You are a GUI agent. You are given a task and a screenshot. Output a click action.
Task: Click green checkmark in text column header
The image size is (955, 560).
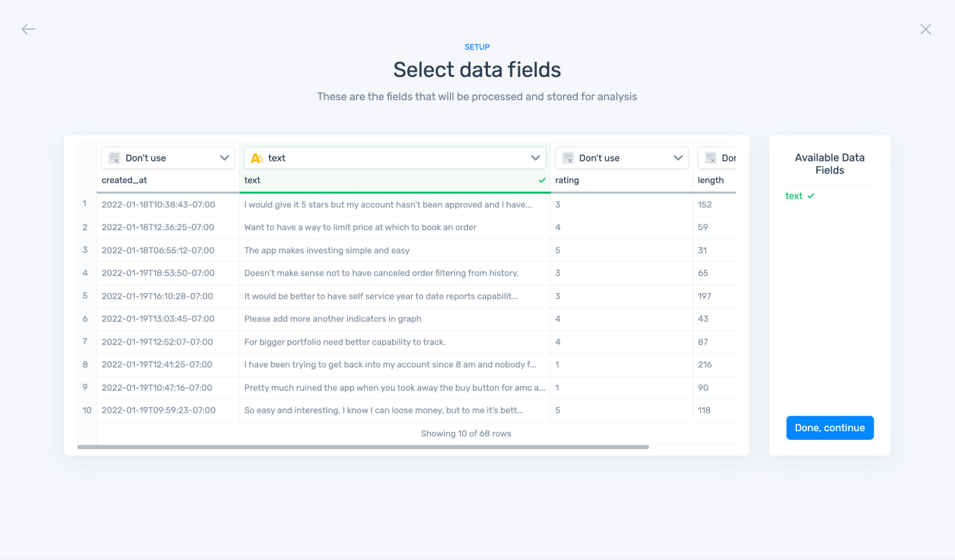click(x=542, y=181)
